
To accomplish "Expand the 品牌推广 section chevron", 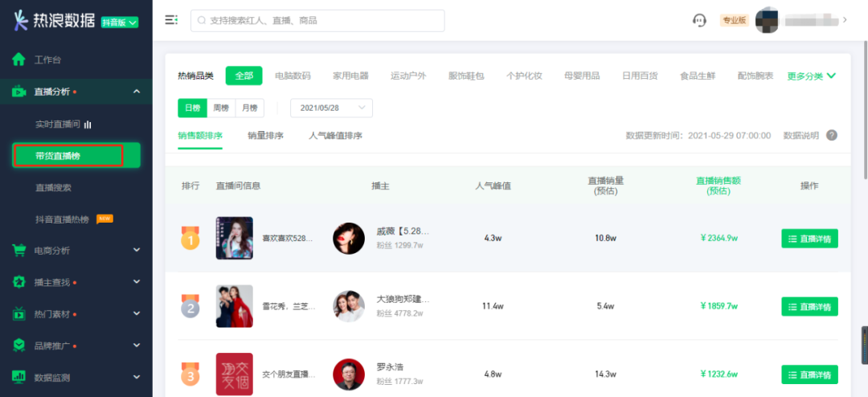I will point(137,346).
